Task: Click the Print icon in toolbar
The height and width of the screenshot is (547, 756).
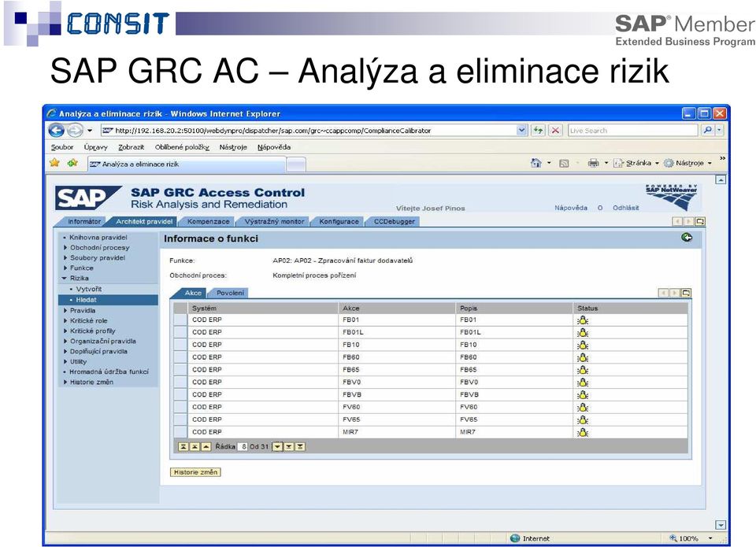Action: pyautogui.click(x=593, y=163)
